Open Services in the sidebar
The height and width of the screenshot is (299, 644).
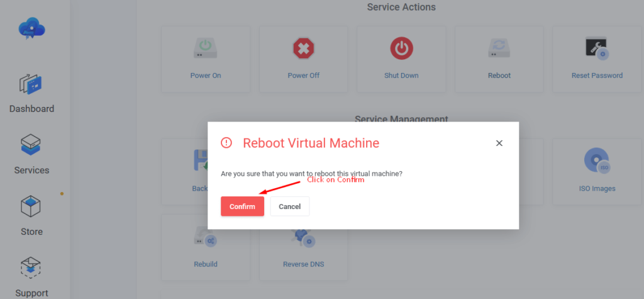(31, 155)
